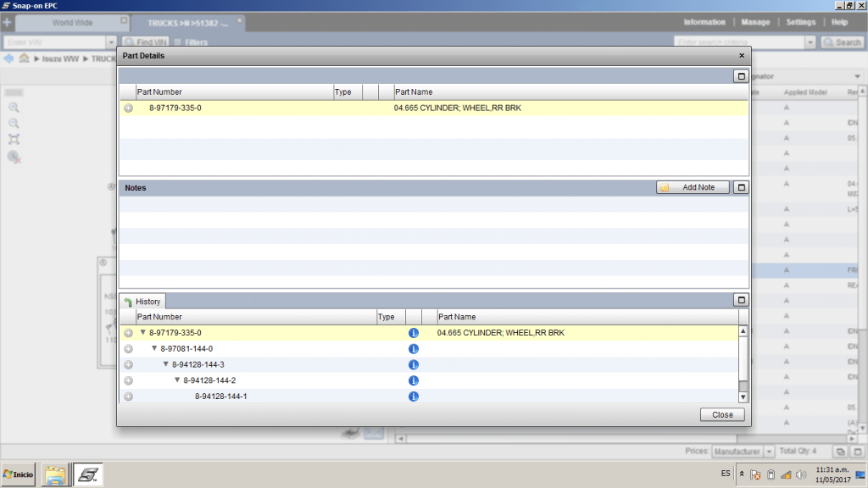
Task: Click Part Number header in History table
Action: 159,317
